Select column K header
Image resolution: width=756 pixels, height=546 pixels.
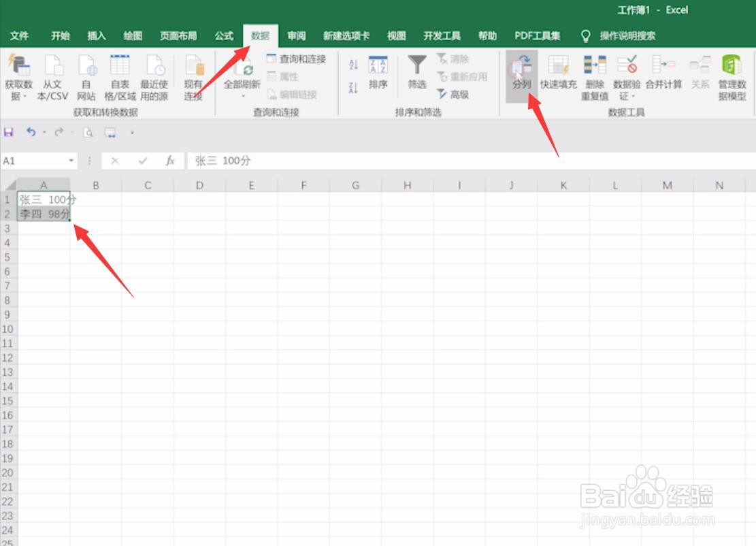pos(563,185)
